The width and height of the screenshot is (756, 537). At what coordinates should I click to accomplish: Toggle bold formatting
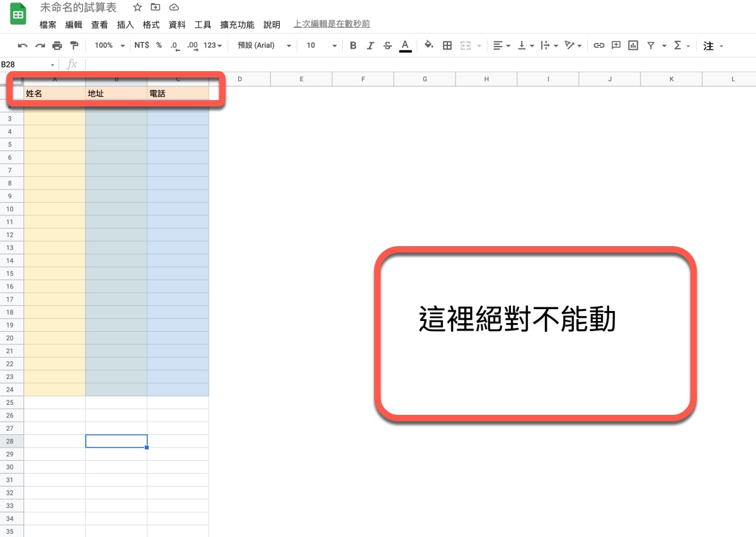[x=353, y=45]
